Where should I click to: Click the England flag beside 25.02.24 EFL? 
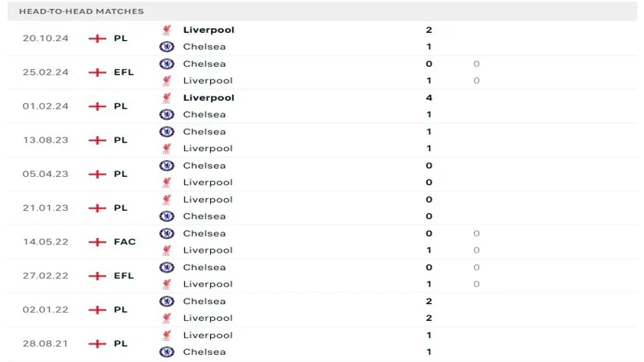tap(97, 72)
